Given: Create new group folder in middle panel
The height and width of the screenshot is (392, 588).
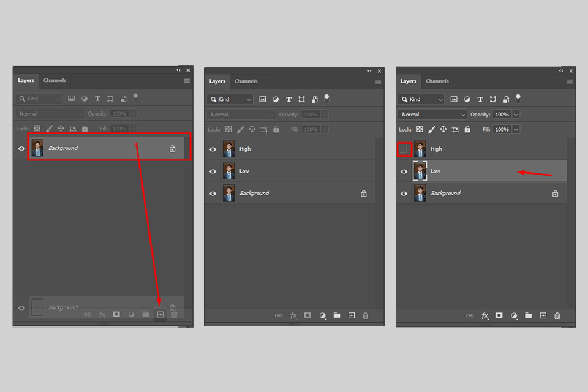Looking at the screenshot, I should coord(337,315).
